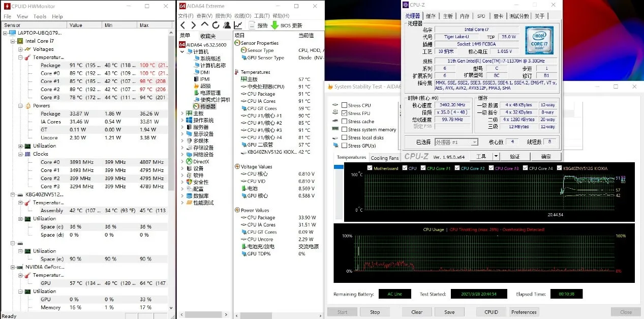Click the AIDA64 up-level arrow icon
The height and width of the screenshot is (319, 644).
click(x=205, y=24)
